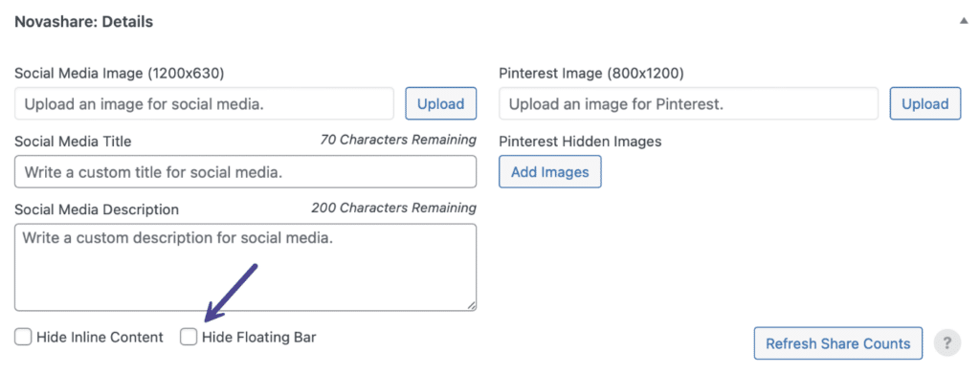Screen dimensions: 980x374
Task: Collapse the Novashare Details panel arrow
Action: (963, 21)
